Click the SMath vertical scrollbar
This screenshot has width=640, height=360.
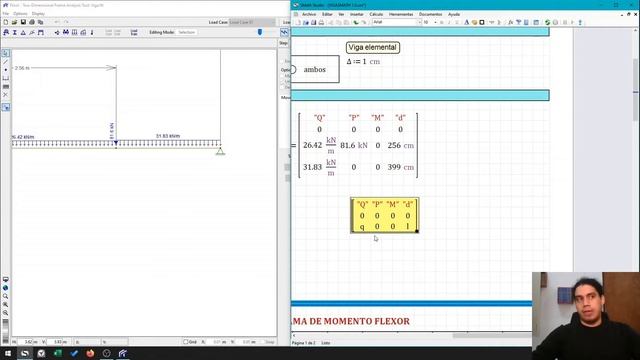click(x=636, y=90)
